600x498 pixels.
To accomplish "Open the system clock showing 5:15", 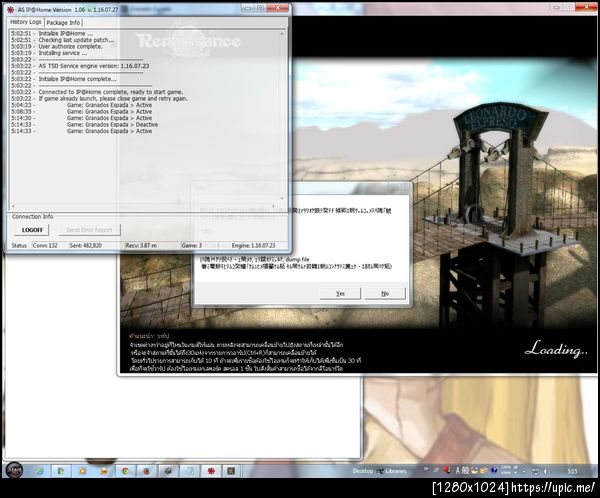I will click(572, 471).
